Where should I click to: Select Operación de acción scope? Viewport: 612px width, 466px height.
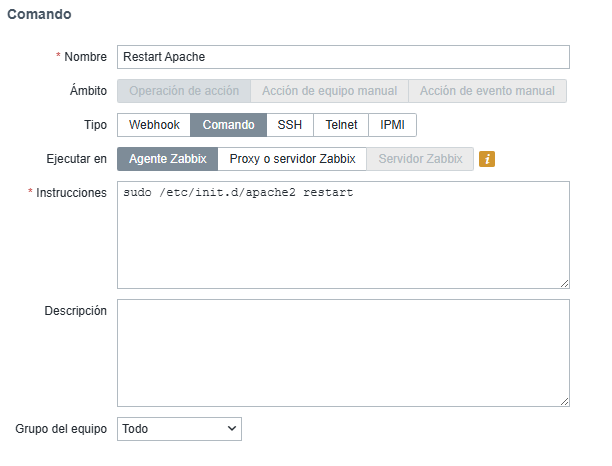(x=184, y=91)
